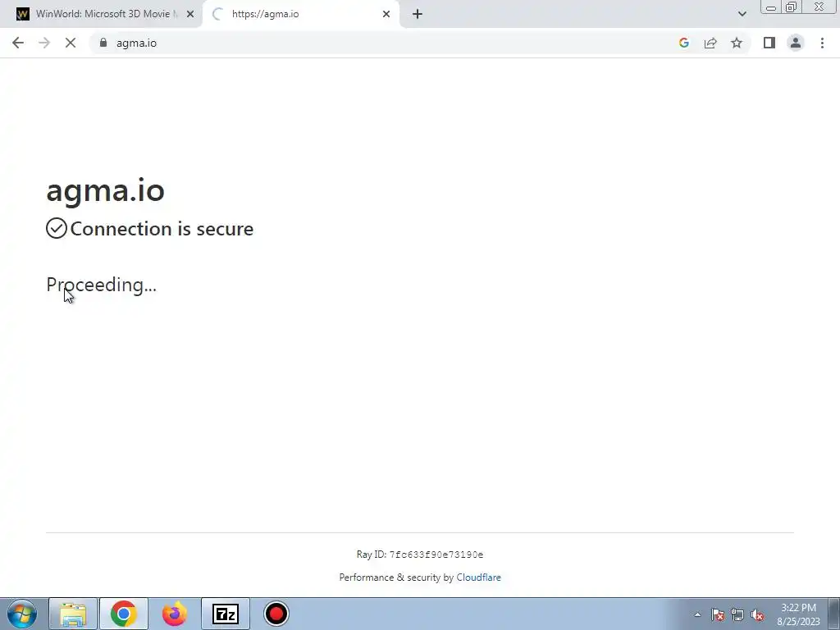Image resolution: width=840 pixels, height=630 pixels.
Task: Minimize the Chrome window
Action: click(x=771, y=7)
